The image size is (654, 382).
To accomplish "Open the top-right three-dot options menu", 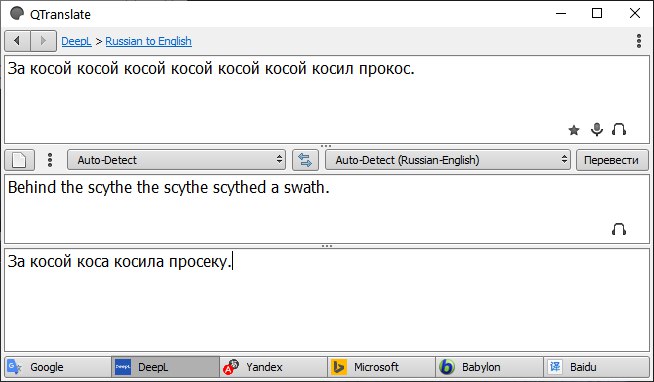I will 639,41.
